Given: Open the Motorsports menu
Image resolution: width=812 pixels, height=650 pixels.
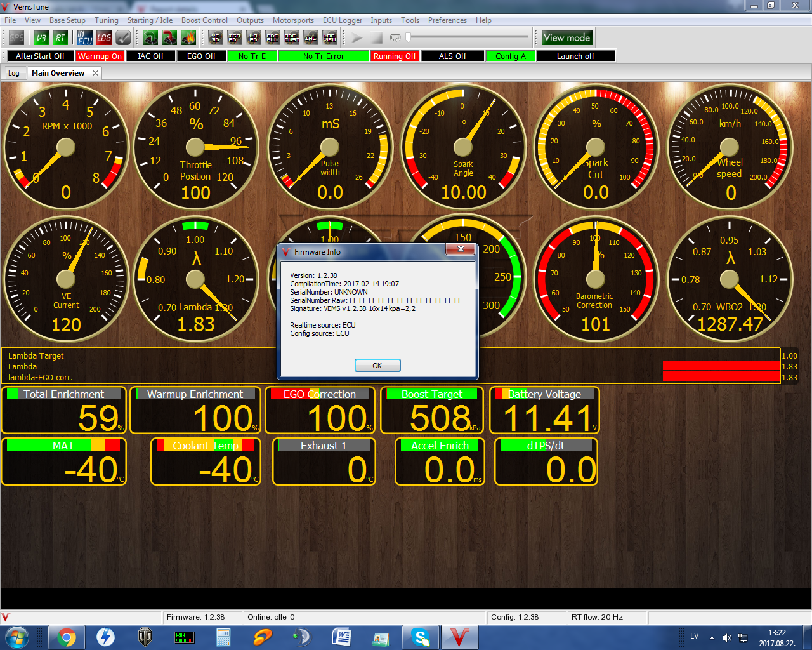Looking at the screenshot, I should (x=293, y=20).
